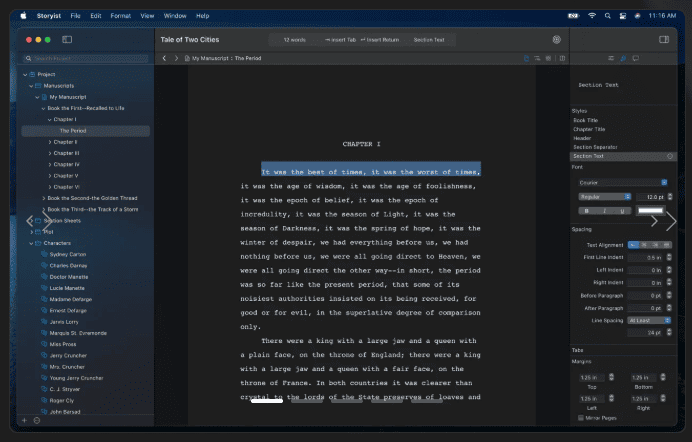Image resolution: width=692 pixels, height=442 pixels.
Task: Open the Format menu
Action: pyautogui.click(x=120, y=16)
